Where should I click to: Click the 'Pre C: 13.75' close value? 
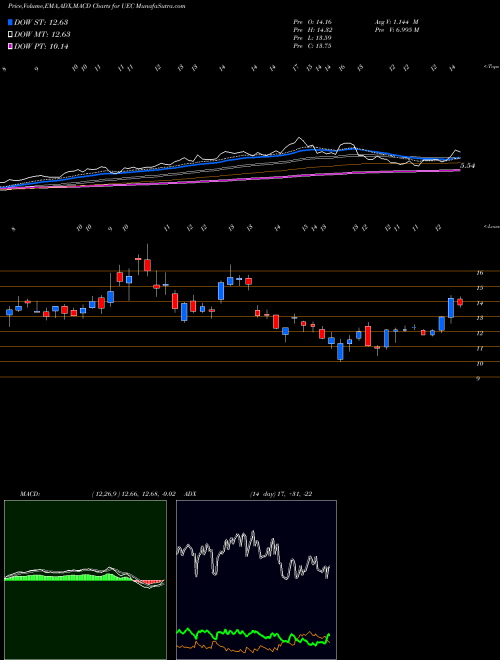pyautogui.click(x=314, y=46)
